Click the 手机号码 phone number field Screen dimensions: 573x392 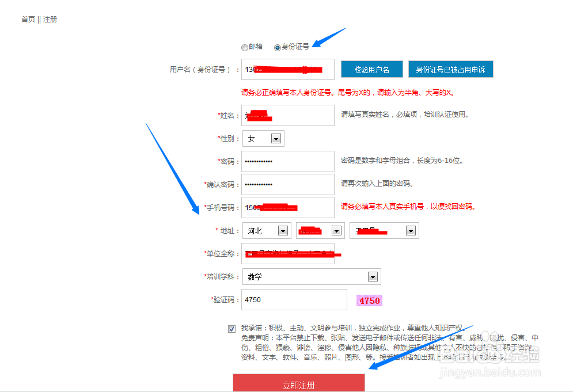tap(287, 207)
